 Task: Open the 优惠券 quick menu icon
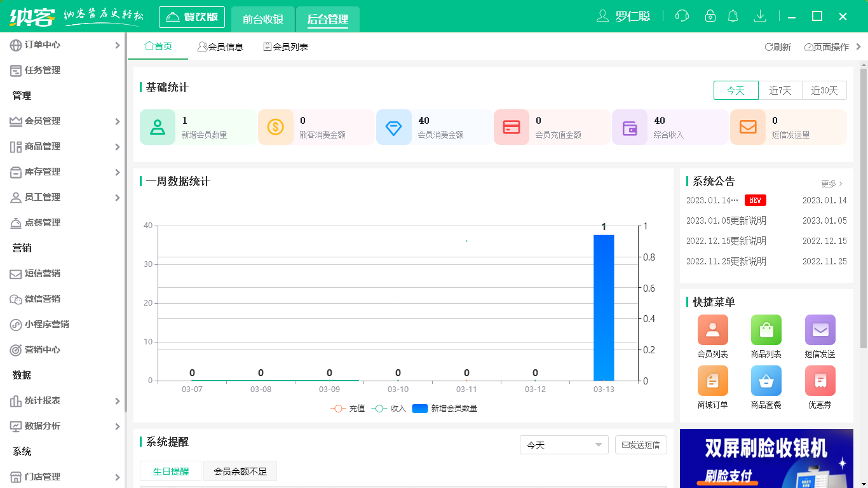[820, 381]
